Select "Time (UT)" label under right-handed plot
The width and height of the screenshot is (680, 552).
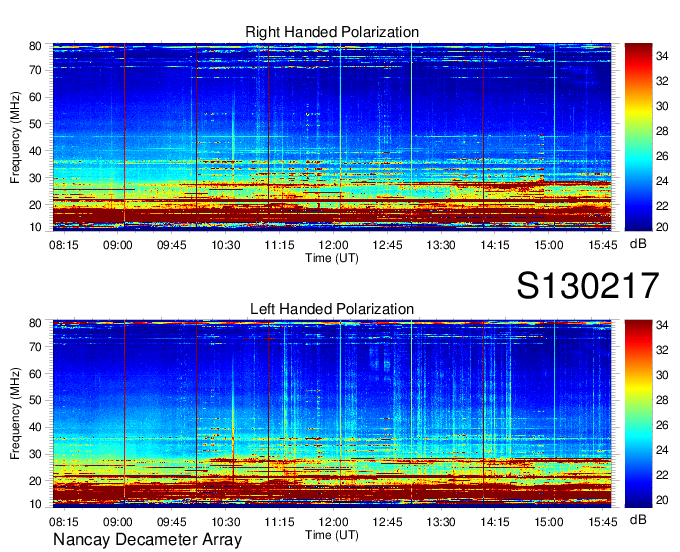(x=332, y=258)
